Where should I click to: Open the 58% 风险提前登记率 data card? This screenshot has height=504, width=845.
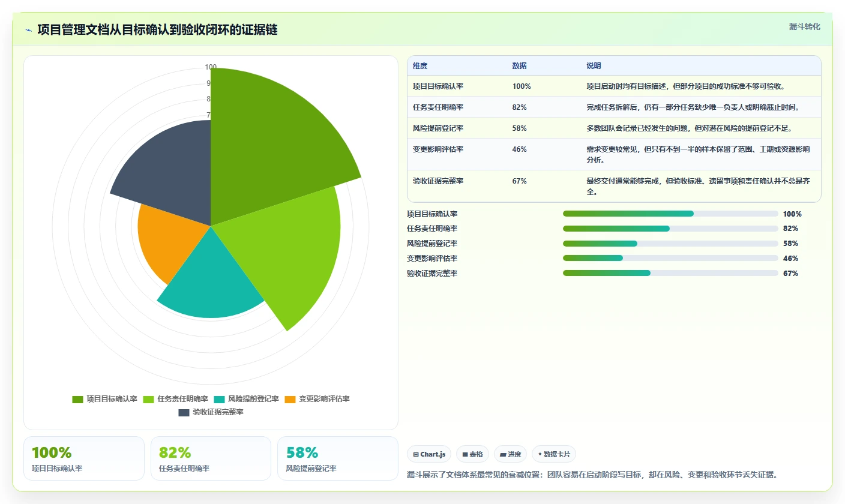tap(337, 458)
